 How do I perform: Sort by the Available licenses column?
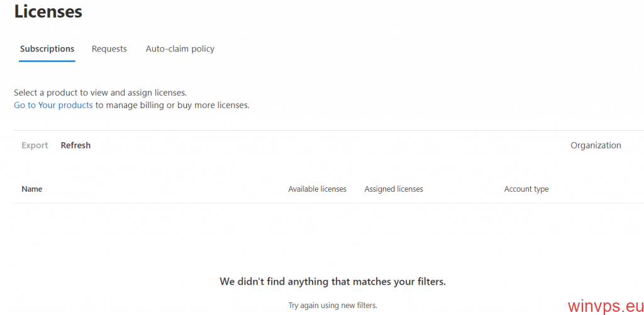[x=317, y=189]
